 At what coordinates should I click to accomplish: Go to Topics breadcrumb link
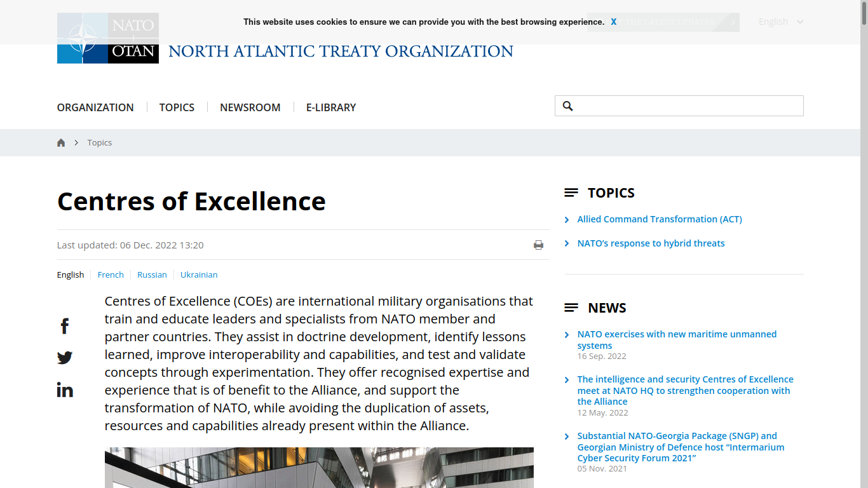coord(100,143)
